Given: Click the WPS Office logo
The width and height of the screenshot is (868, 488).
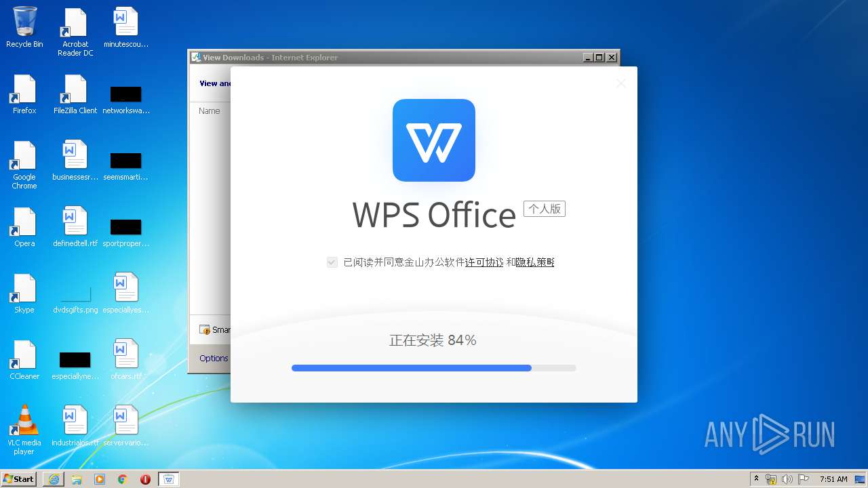Looking at the screenshot, I should tap(434, 140).
